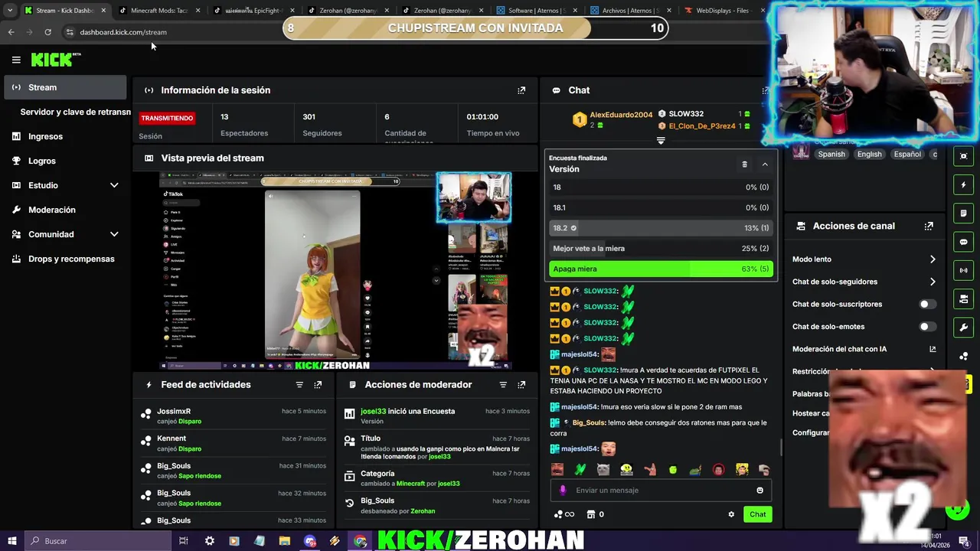Viewport: 980px width, 551px height.
Task: Click the Spanish tag chip
Action: (831, 154)
